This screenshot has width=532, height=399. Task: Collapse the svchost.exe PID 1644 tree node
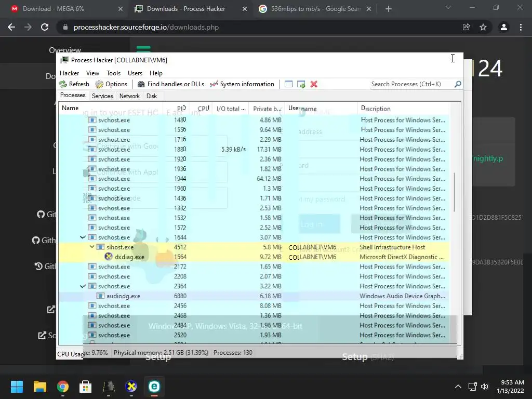pyautogui.click(x=83, y=237)
